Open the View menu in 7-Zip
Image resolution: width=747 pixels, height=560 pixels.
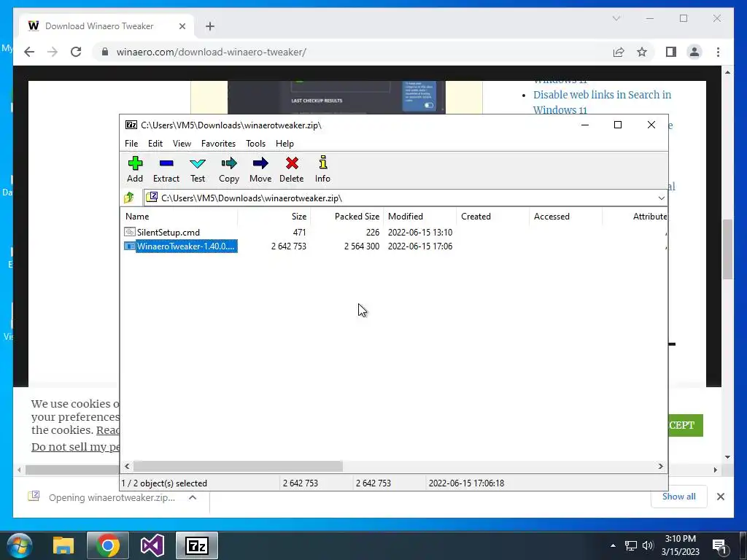[182, 144]
